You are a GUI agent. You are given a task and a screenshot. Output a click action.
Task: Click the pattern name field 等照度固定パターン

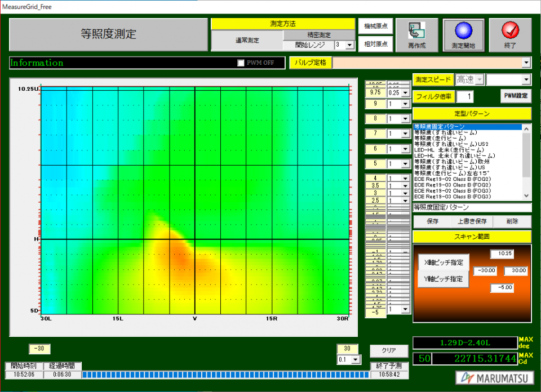point(472,207)
